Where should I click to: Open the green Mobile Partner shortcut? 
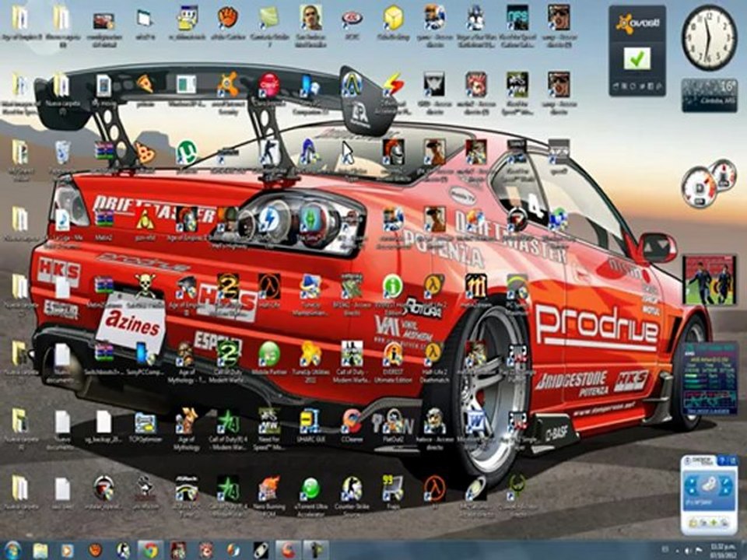click(269, 353)
